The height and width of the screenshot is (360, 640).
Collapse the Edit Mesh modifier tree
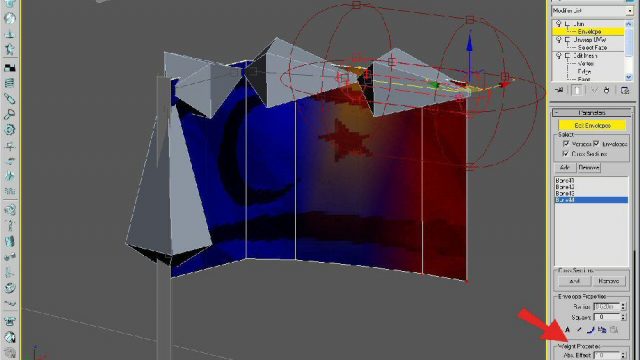(567, 56)
